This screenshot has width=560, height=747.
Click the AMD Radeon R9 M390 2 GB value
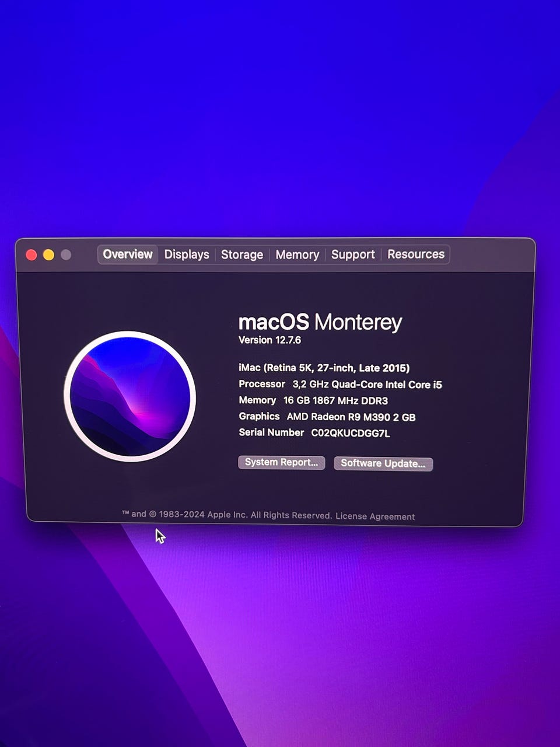351,417
